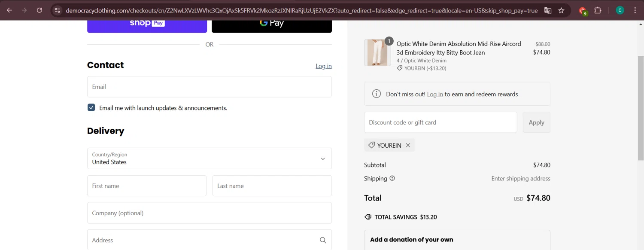Click the tag icon next to TOTAL SAVINGS
This screenshot has height=250, width=644.
(368, 217)
